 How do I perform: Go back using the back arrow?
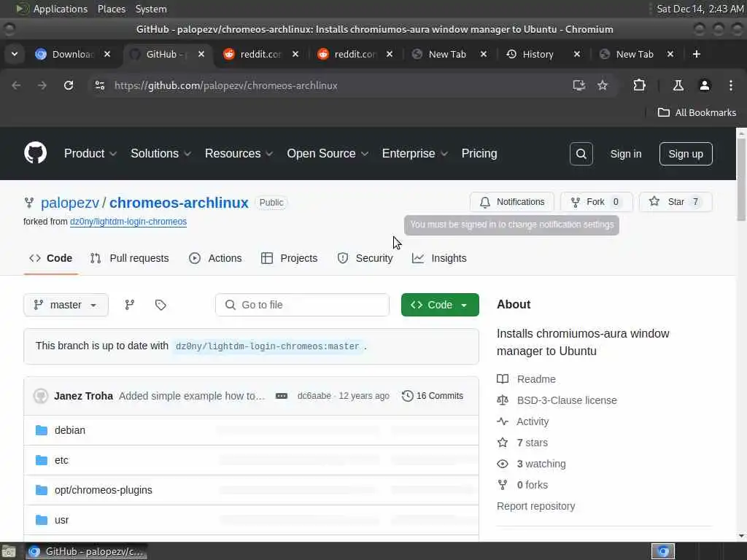(x=16, y=85)
